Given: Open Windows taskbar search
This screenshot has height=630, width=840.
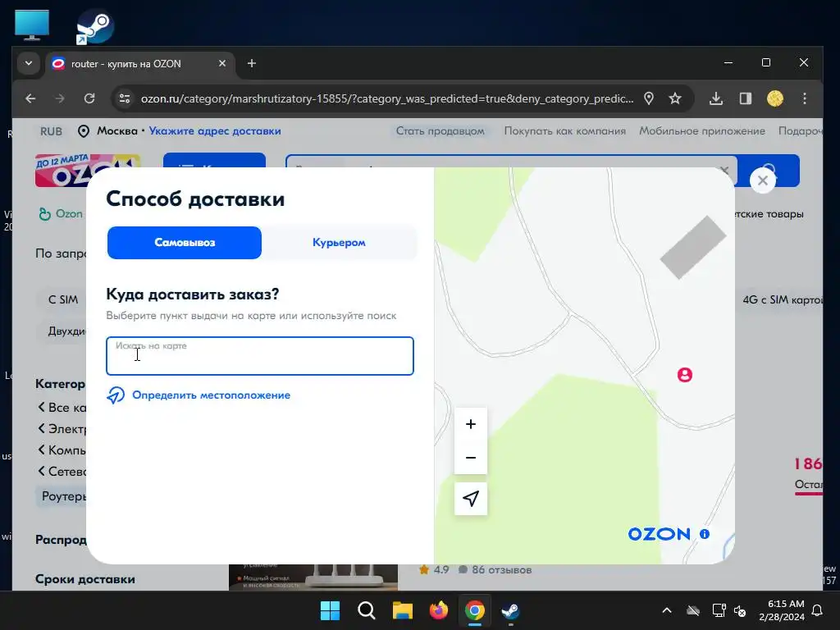Looking at the screenshot, I should [x=367, y=610].
